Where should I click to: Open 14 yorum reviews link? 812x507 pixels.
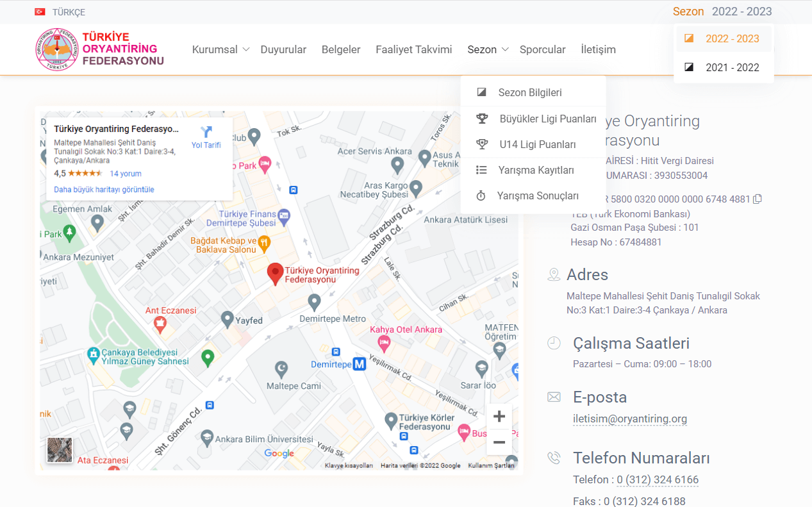[126, 174]
